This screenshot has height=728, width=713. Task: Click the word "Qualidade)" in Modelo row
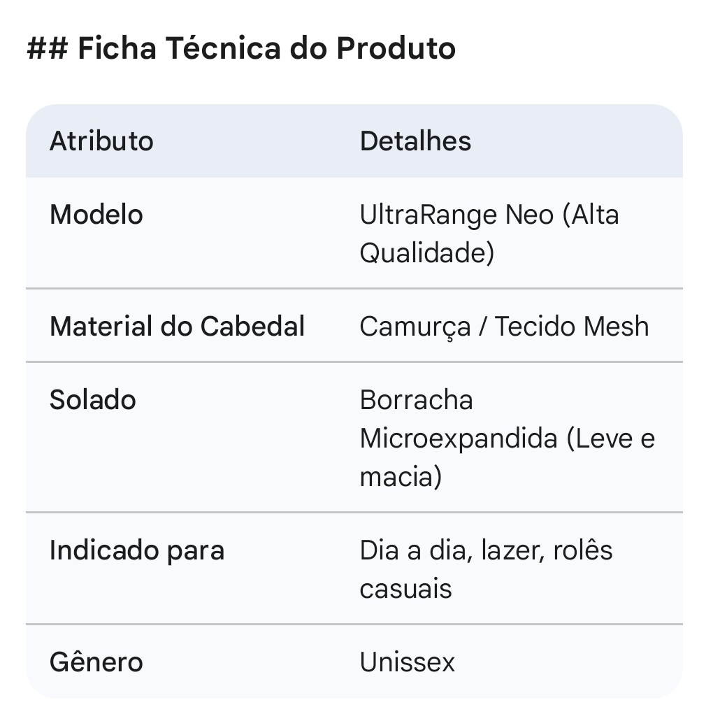click(426, 253)
